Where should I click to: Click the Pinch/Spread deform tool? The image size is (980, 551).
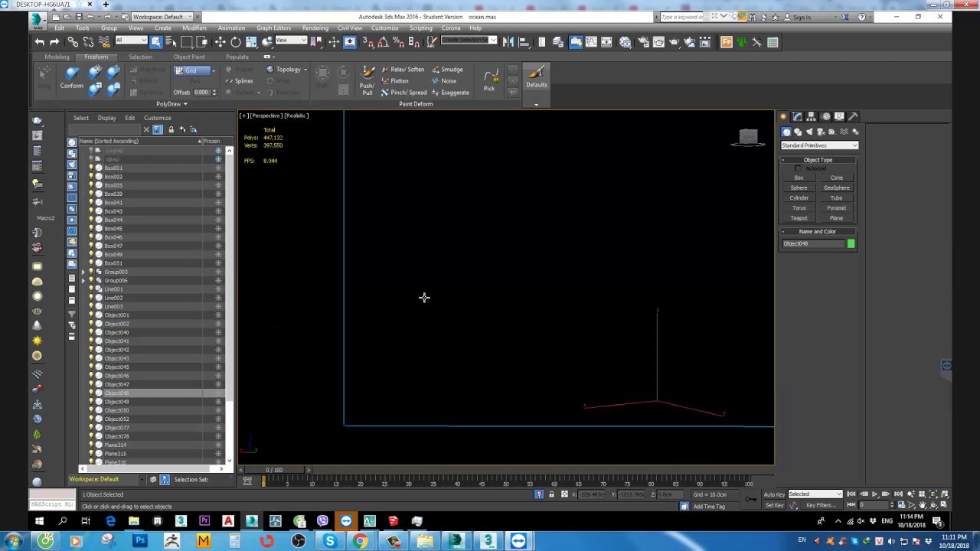tap(403, 93)
